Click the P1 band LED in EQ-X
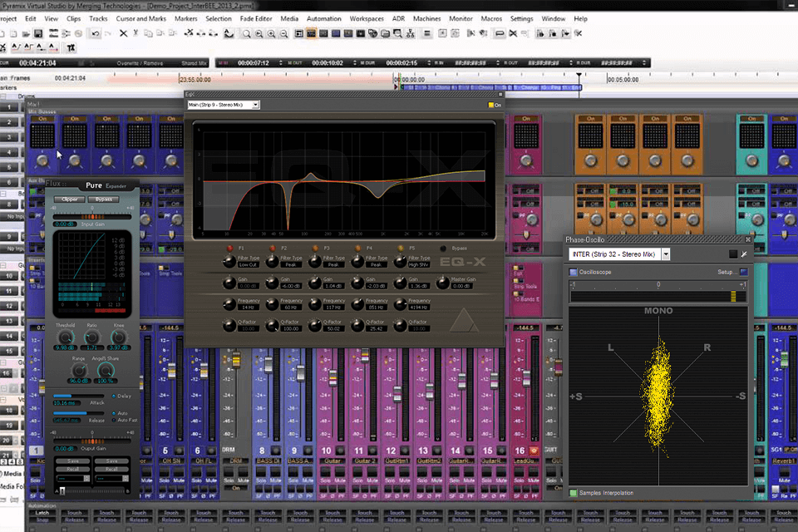 pos(229,248)
